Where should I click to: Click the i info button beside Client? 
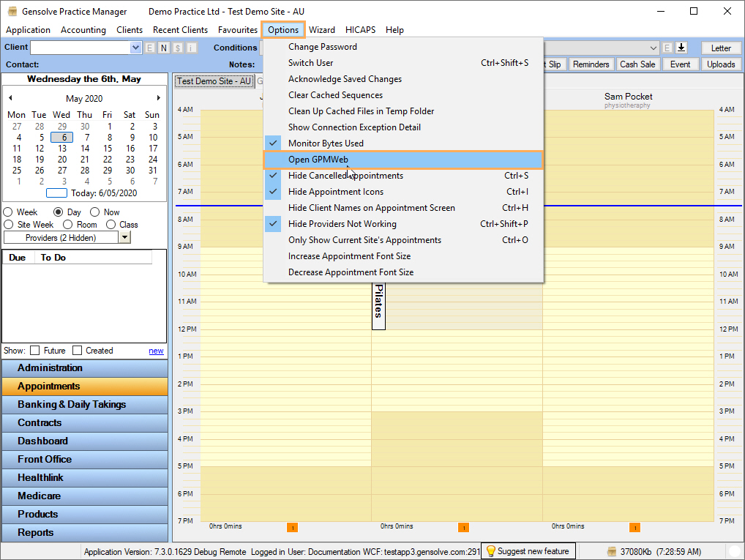192,48
